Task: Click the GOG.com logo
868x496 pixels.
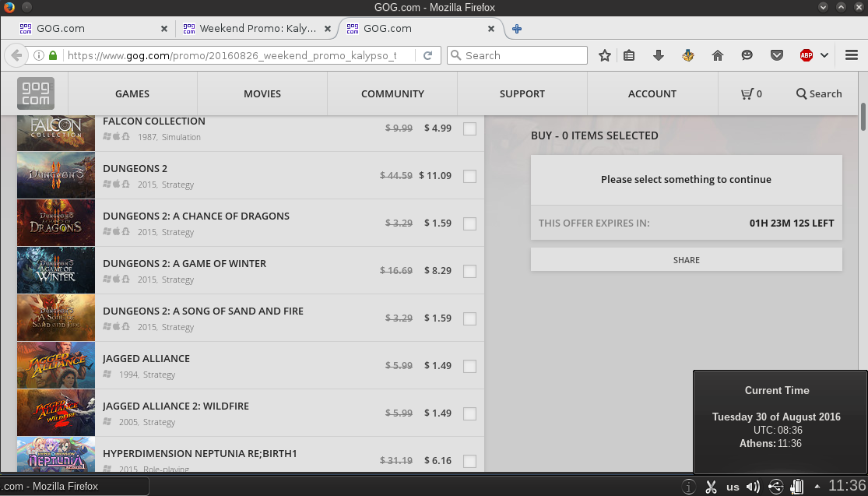Action: tap(36, 93)
